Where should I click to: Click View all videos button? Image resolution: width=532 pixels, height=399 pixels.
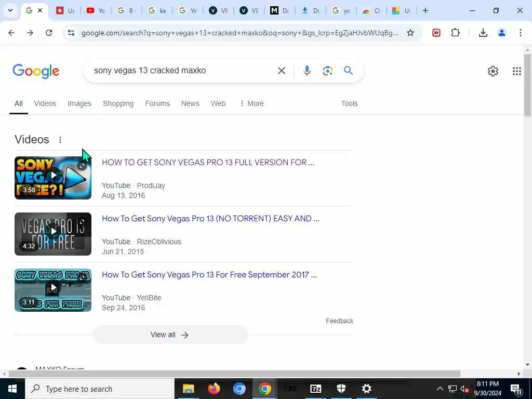170,335
